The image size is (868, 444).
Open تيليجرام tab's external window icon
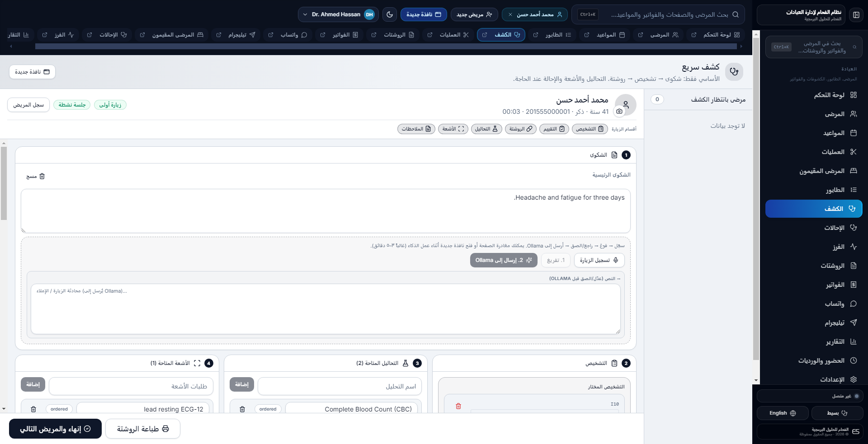tap(219, 35)
